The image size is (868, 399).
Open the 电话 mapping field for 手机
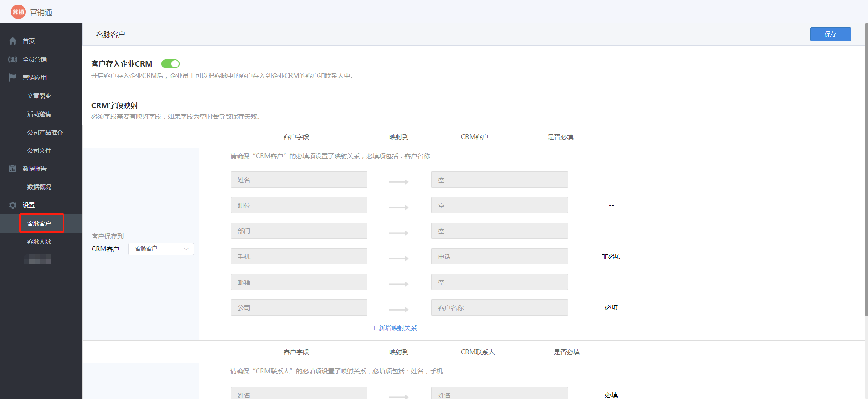pyautogui.click(x=499, y=256)
